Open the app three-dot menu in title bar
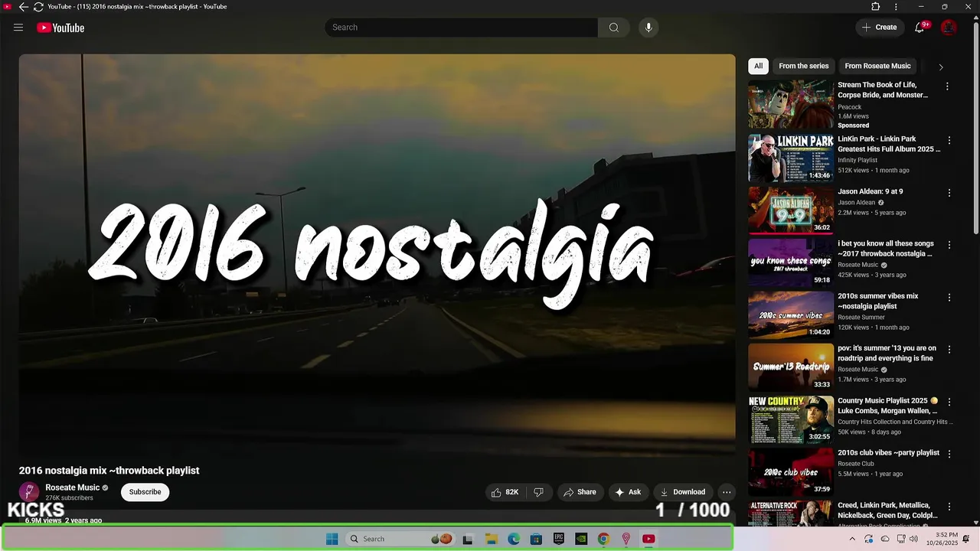 (896, 7)
